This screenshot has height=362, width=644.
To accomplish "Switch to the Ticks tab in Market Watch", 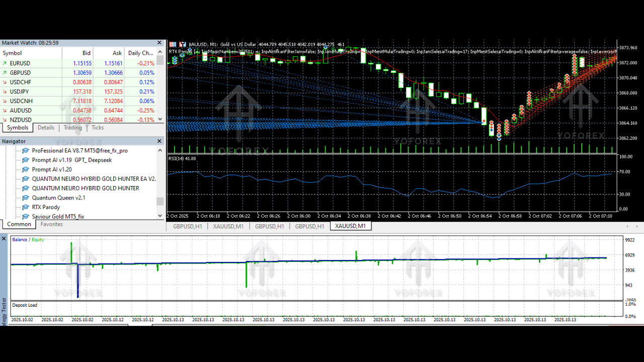I will pyautogui.click(x=98, y=128).
